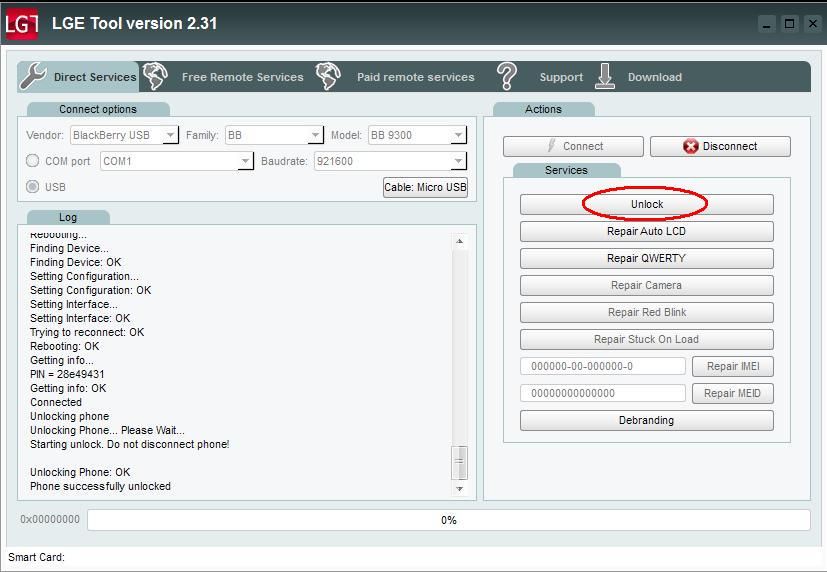
Task: Click the globe icon for Paid remote services
Action: [328, 76]
